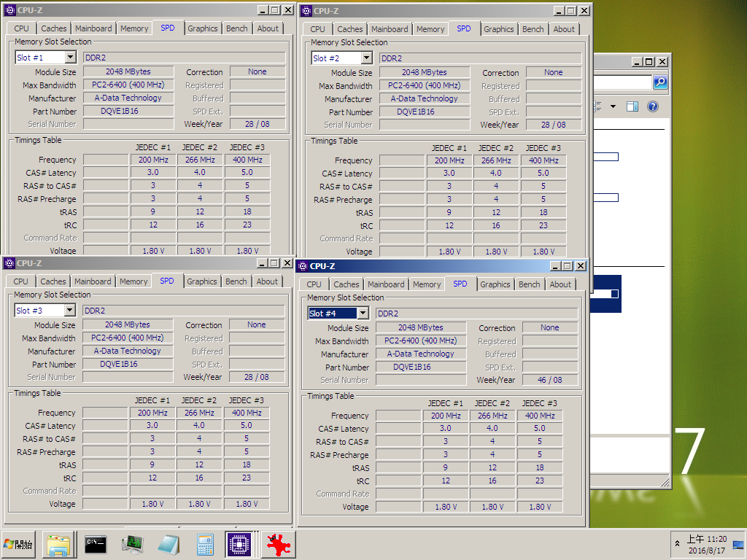This screenshot has height=560, width=747.
Task: Open Bench tab in Slot #1 window
Action: click(x=237, y=28)
